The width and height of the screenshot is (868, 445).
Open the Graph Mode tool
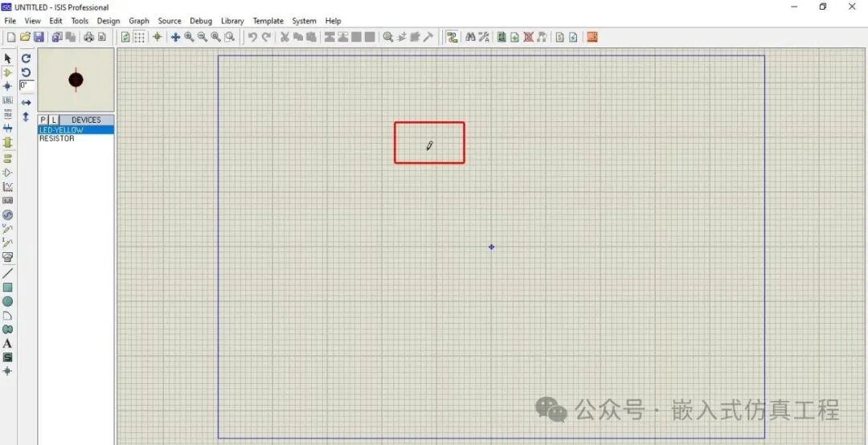coord(8,187)
